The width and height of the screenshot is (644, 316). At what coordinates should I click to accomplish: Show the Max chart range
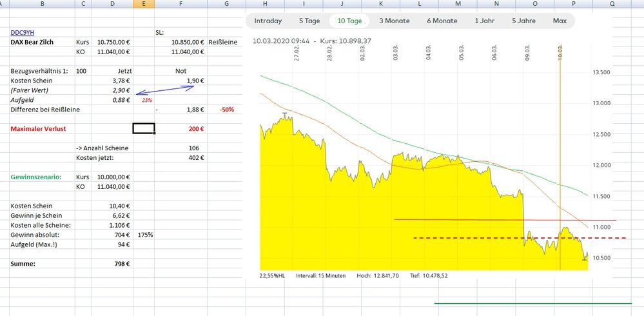point(560,21)
